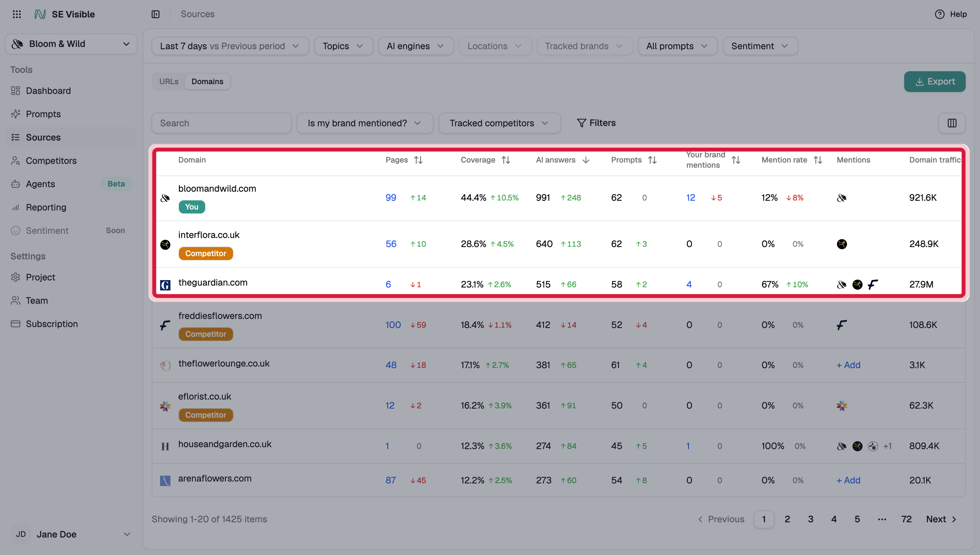Go to page 5
Viewport: 980px width, 555px height.
coord(857,519)
